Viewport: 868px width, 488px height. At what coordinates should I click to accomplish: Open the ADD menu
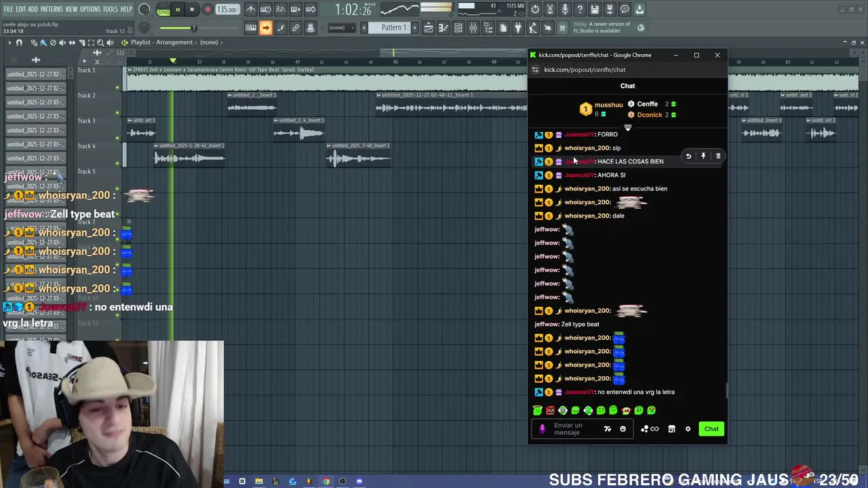(x=33, y=9)
